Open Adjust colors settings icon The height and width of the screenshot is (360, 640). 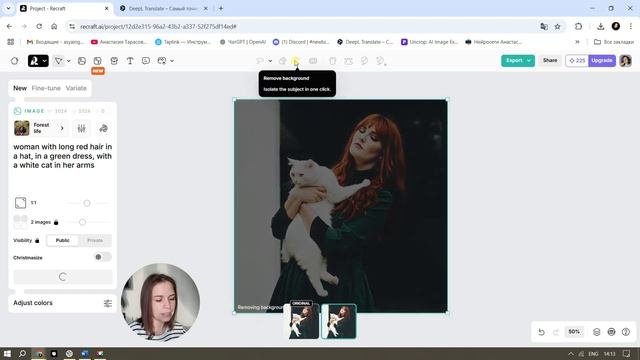[108, 303]
